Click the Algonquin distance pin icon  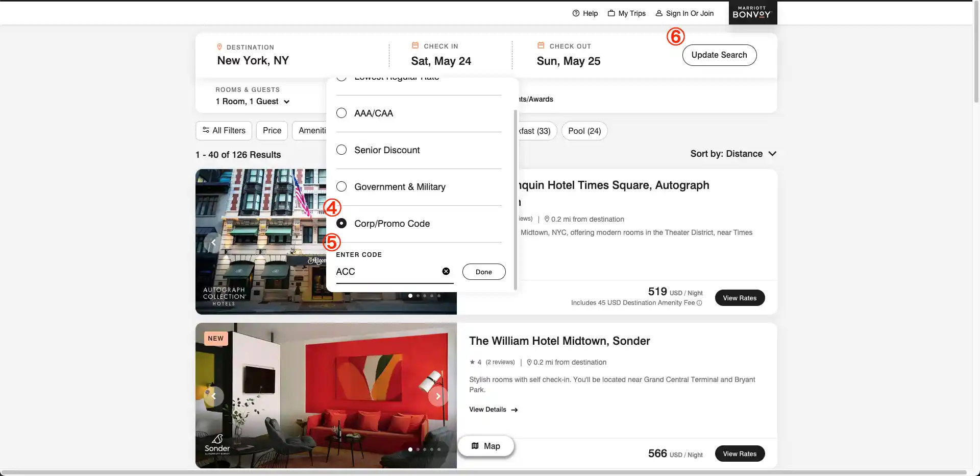pyautogui.click(x=547, y=219)
